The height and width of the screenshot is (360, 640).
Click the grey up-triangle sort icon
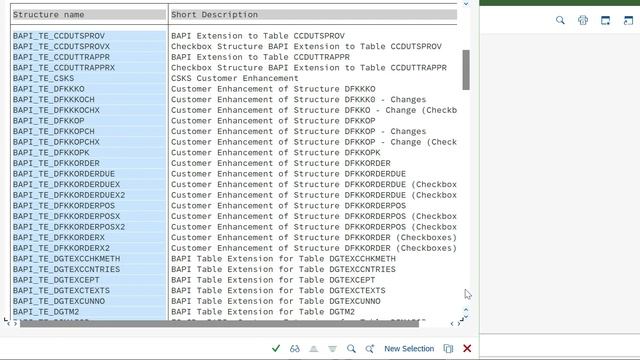pos(313,349)
